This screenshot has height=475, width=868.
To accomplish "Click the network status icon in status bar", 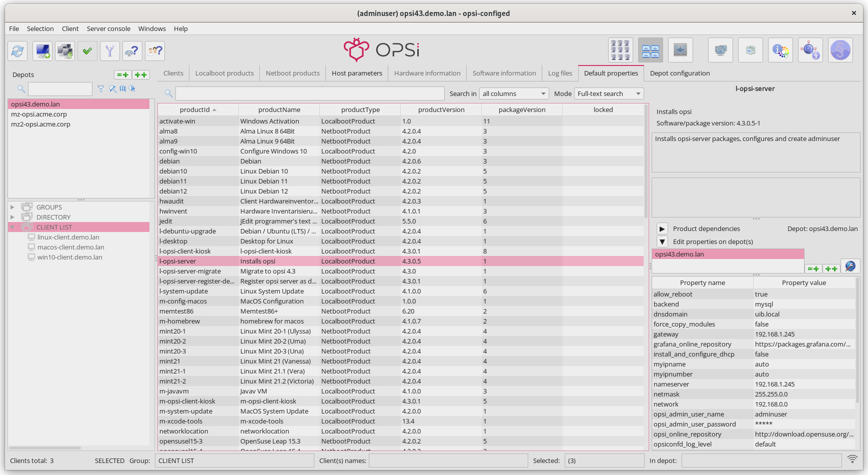I will click(x=853, y=459).
